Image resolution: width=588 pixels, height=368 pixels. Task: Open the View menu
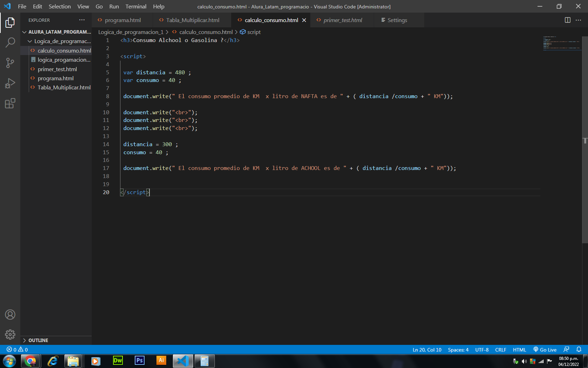pyautogui.click(x=83, y=6)
